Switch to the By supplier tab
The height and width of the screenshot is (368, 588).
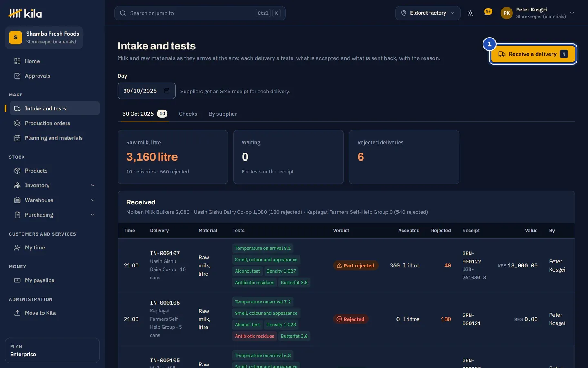(223, 114)
